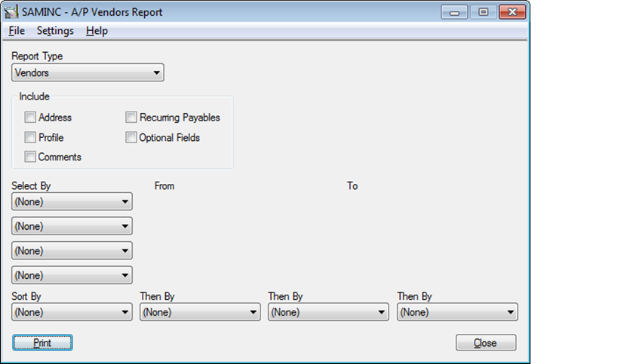
Task: Open the Sort By dropdown
Action: [x=72, y=312]
